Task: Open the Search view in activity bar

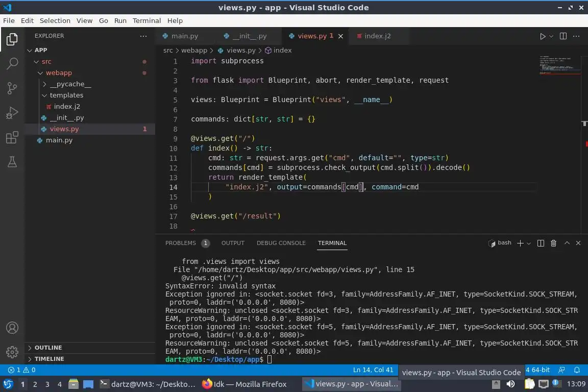Action: pyautogui.click(x=12, y=63)
